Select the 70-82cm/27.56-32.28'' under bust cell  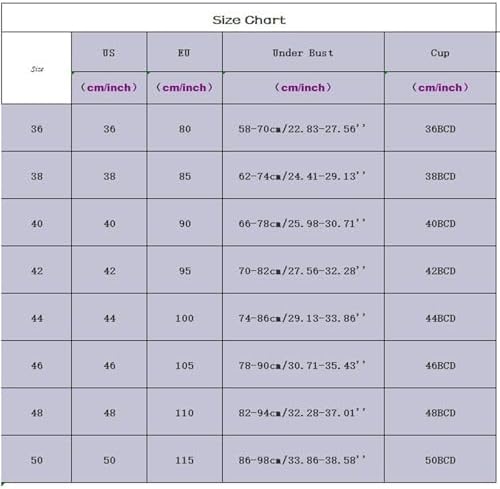point(303,270)
